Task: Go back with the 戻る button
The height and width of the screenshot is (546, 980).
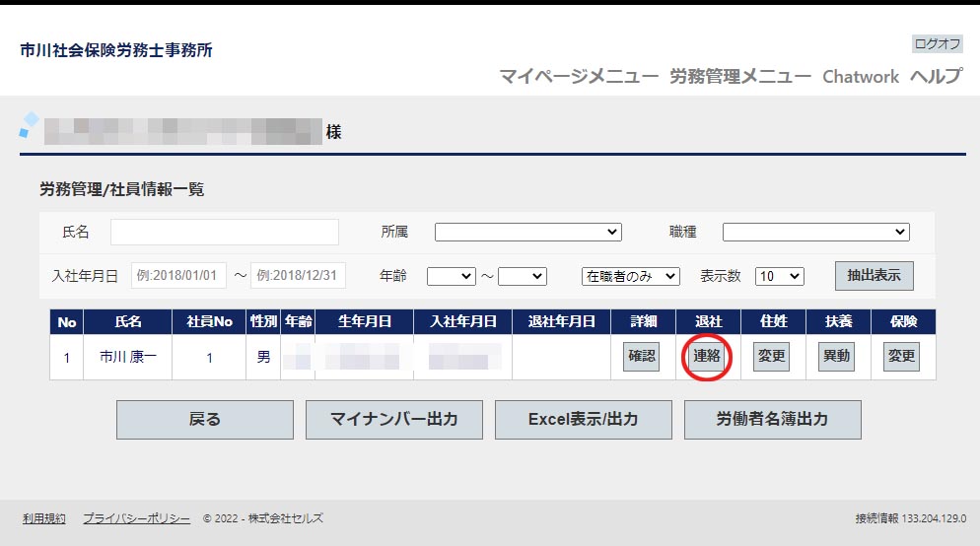Action: click(205, 419)
